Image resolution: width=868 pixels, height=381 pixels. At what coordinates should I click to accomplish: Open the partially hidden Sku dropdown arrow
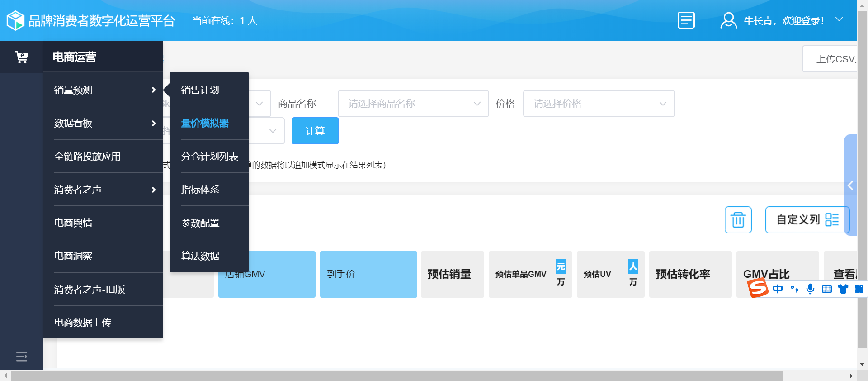coord(259,104)
